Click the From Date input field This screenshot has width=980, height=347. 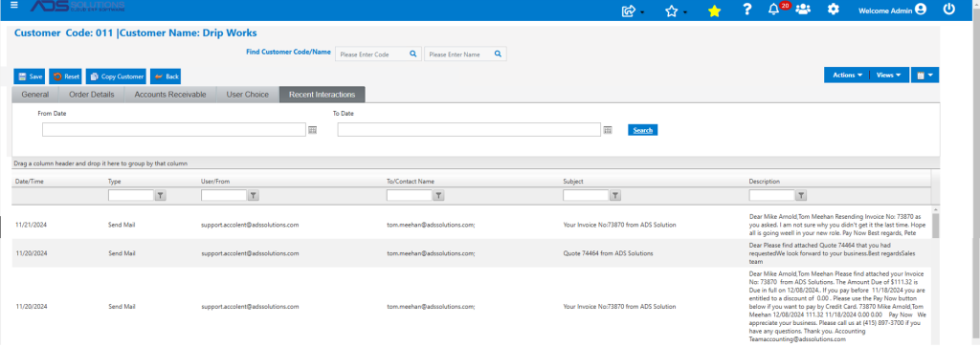[x=174, y=130]
